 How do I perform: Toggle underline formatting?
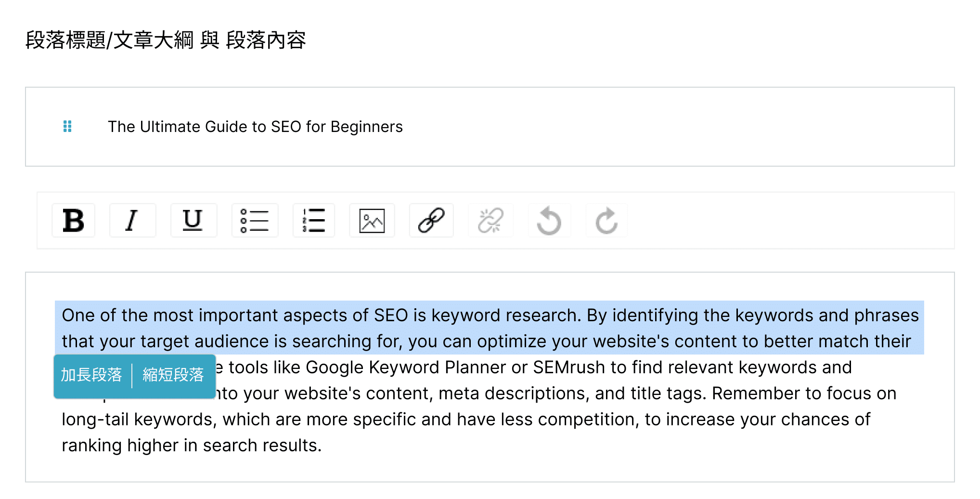tap(193, 221)
